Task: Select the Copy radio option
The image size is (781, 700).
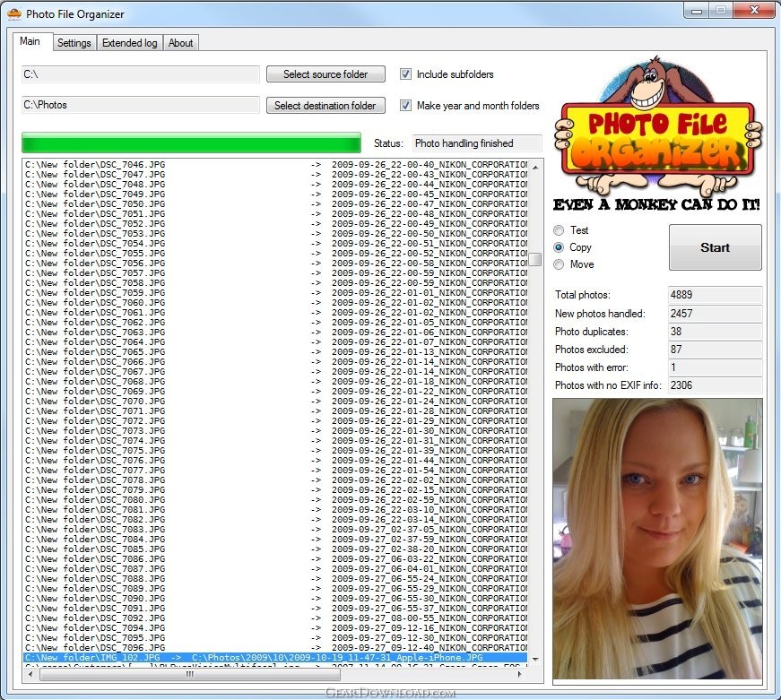Action: pos(559,247)
